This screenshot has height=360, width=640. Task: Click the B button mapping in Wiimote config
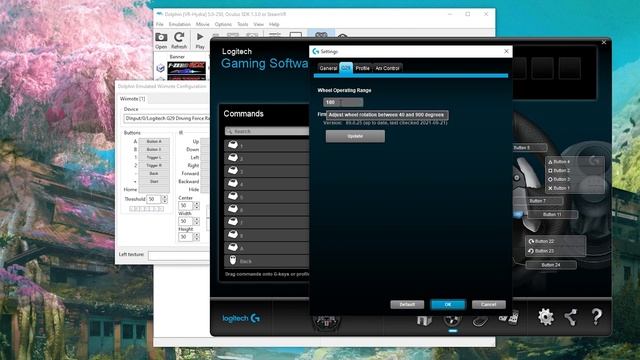(154, 149)
